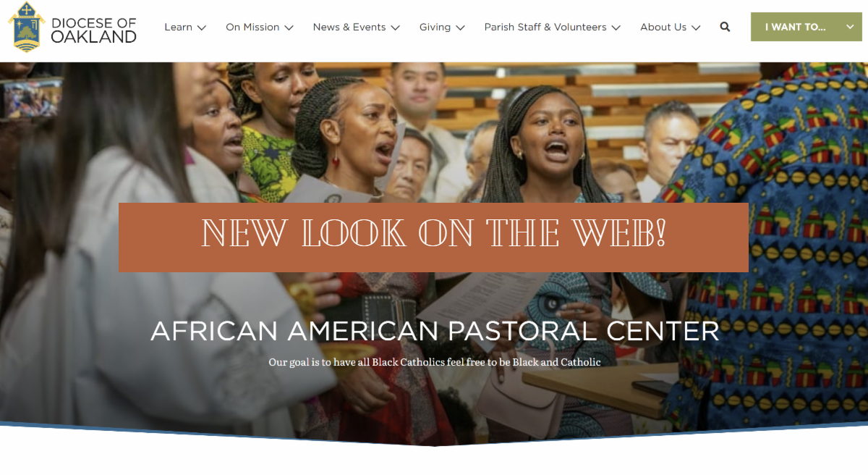Screen dimensions: 868x475
Task: Click the Black and Catholic goal tagline
Action: 435,362
